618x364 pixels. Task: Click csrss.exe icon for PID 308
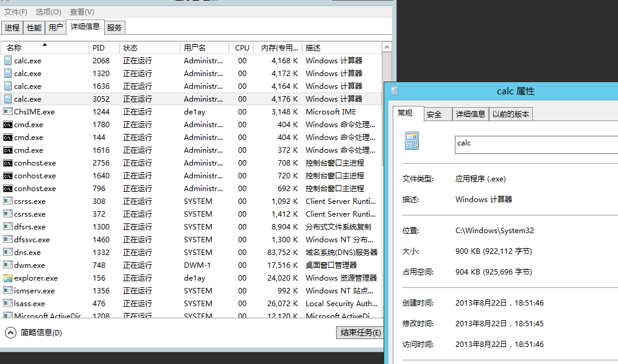click(x=7, y=201)
